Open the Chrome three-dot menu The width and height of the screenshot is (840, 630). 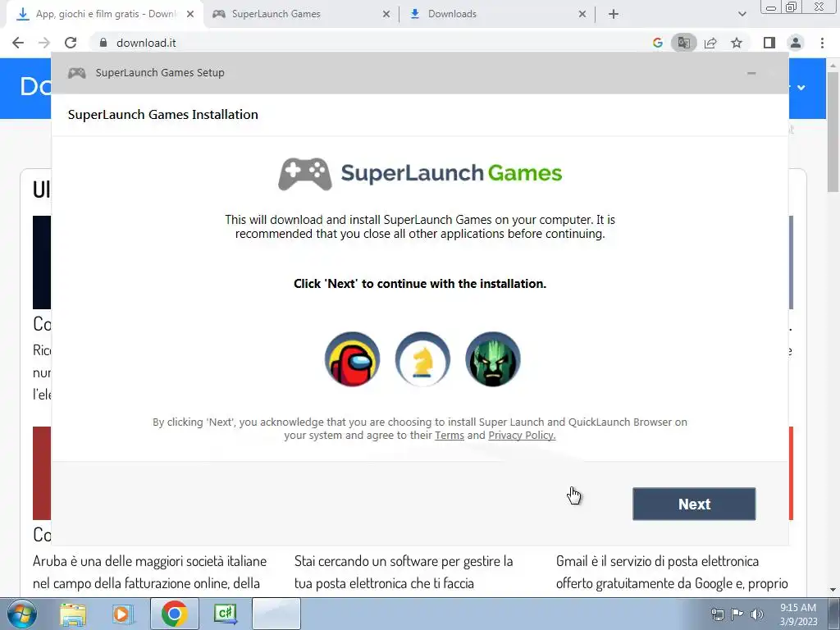[x=822, y=43]
